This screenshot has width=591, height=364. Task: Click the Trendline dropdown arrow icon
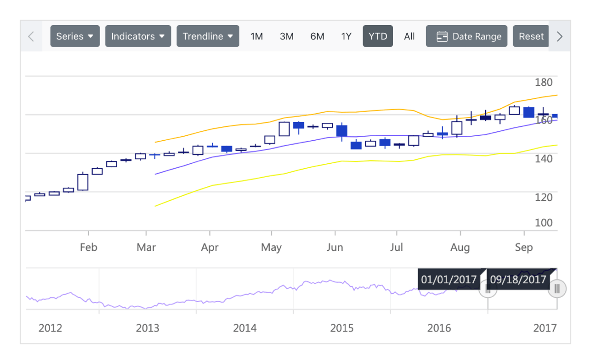click(230, 36)
